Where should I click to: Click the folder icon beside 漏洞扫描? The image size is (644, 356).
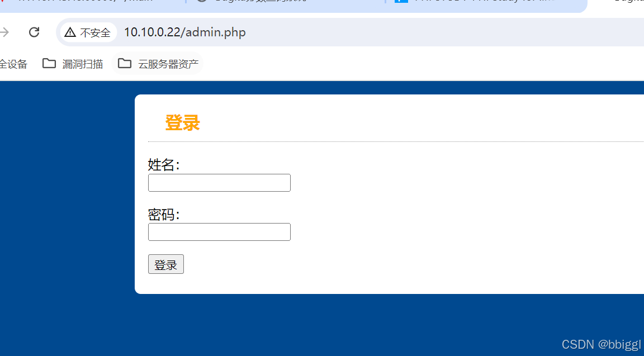[49, 63]
